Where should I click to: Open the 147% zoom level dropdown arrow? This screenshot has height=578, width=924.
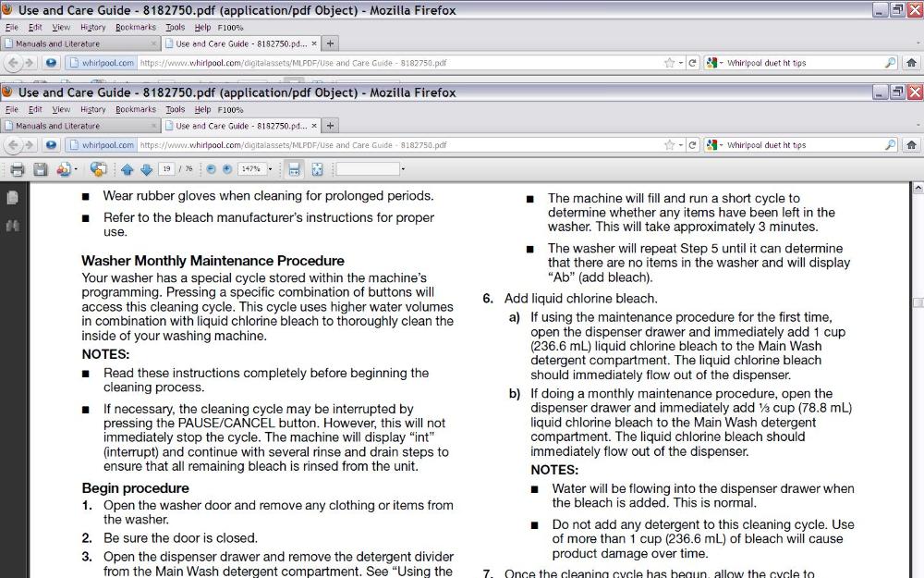click(x=271, y=169)
